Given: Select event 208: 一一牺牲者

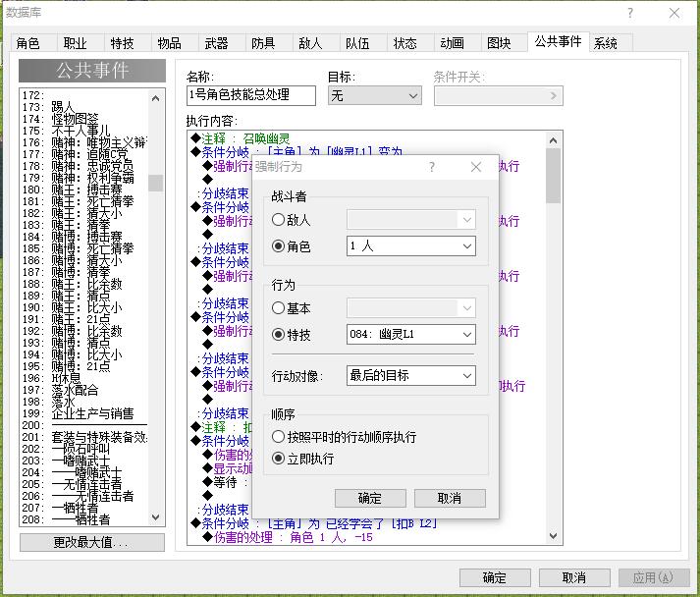Looking at the screenshot, I should pos(84,519).
